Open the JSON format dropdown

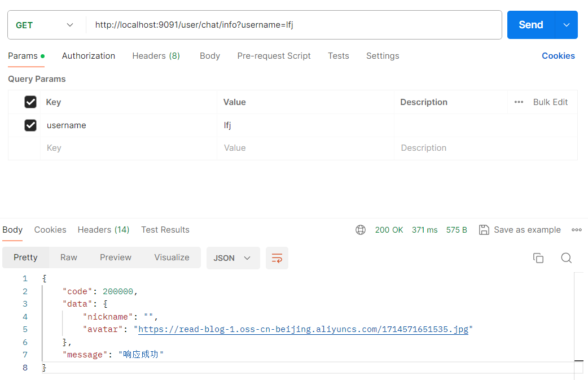(233, 258)
